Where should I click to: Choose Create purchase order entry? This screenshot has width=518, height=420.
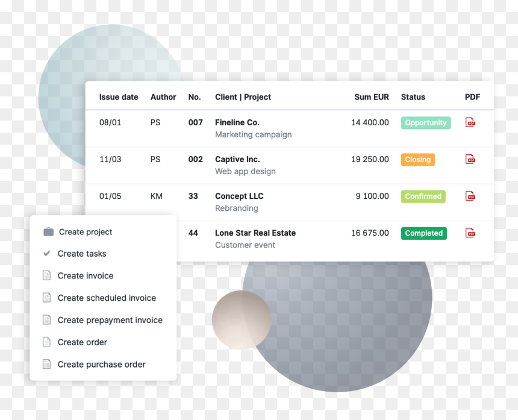[101, 364]
